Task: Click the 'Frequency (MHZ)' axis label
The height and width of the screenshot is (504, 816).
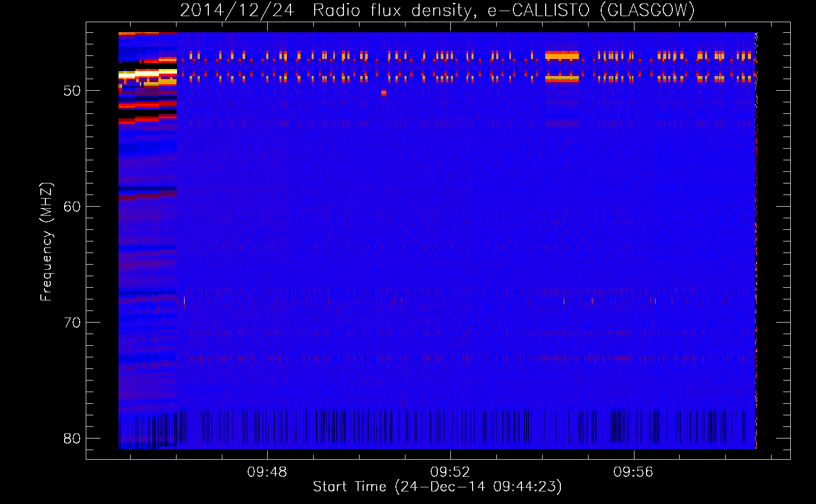Action: [46, 242]
